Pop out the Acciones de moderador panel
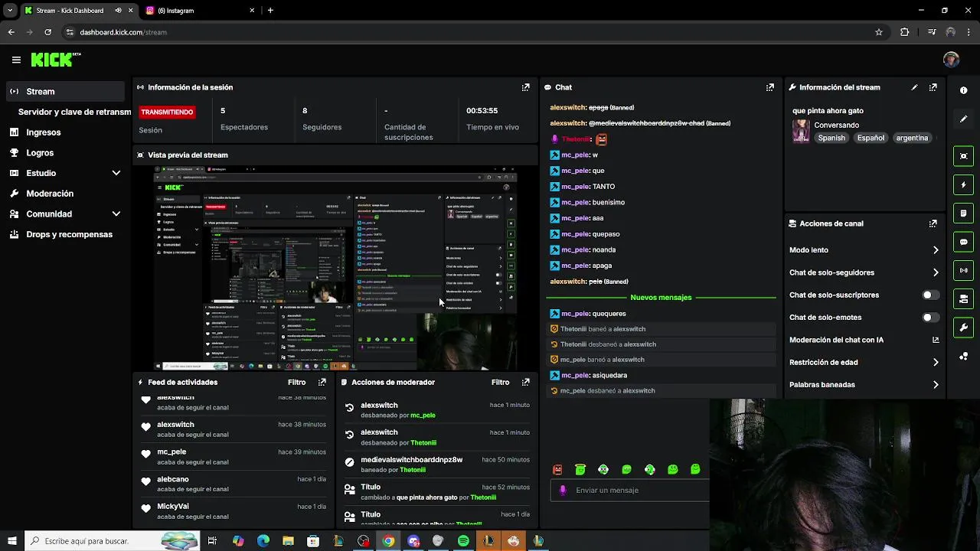This screenshot has height=551, width=980. (x=525, y=382)
